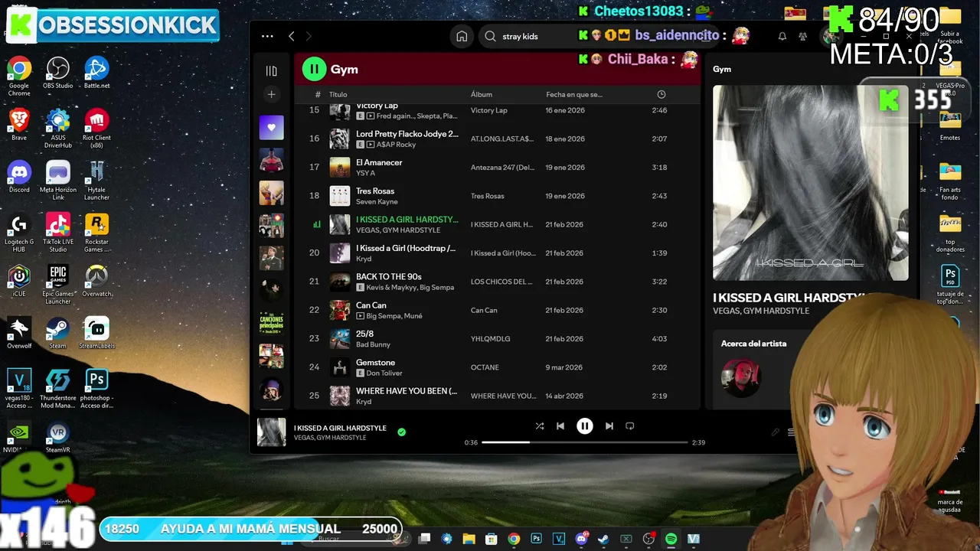Open Discord from the Windows taskbar

(581, 539)
